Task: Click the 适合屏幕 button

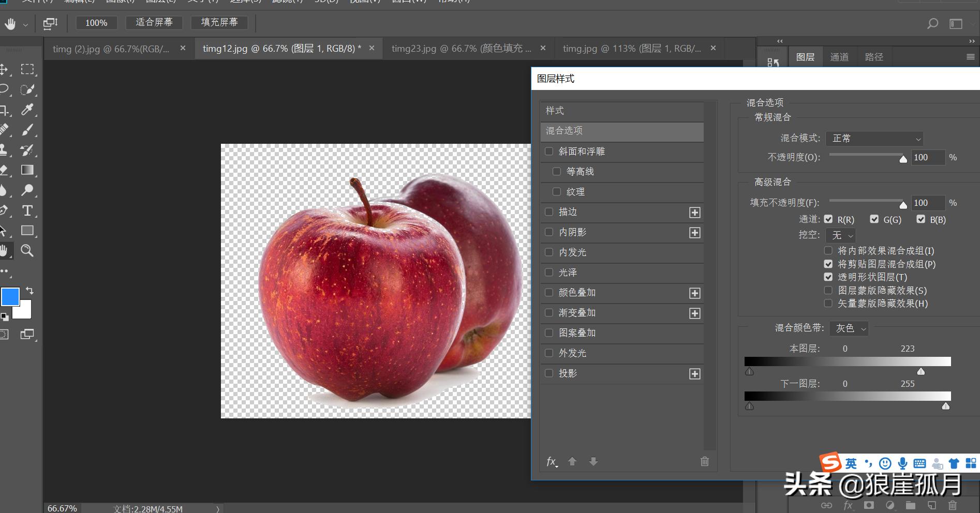Action: [x=154, y=22]
